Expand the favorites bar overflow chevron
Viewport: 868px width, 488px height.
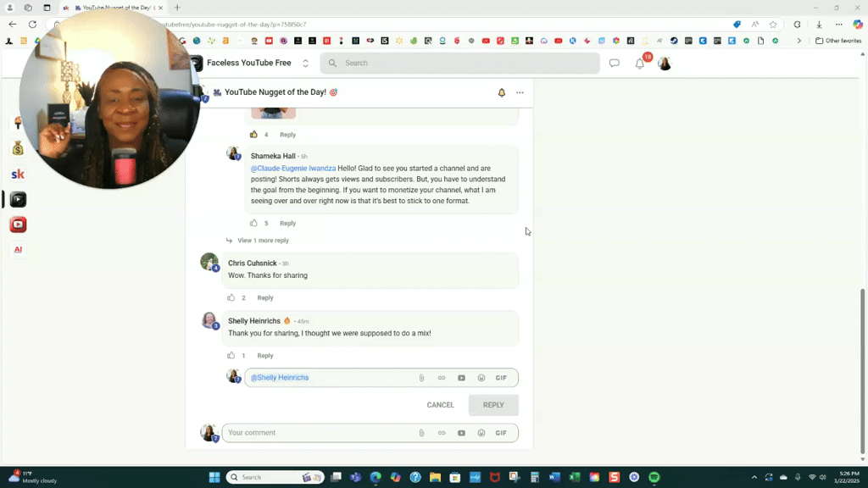798,41
